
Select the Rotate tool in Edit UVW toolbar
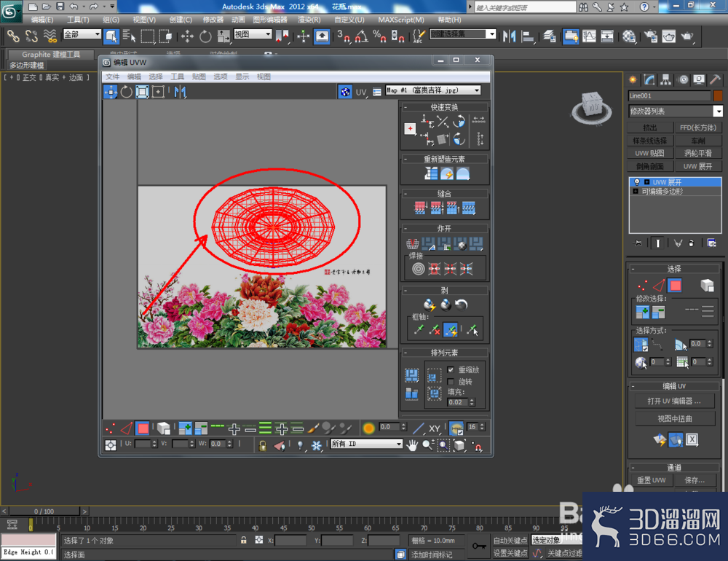[126, 92]
